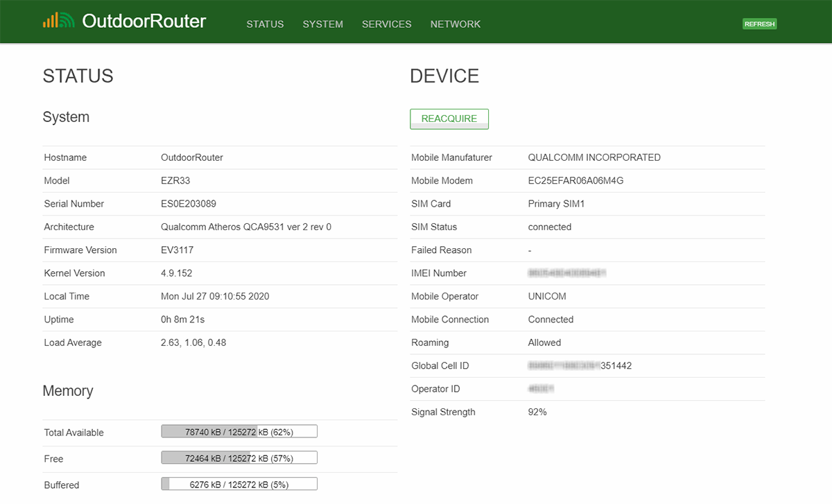Click the Mobile Modem label
Image resolution: width=832 pixels, height=504 pixels.
442,180
